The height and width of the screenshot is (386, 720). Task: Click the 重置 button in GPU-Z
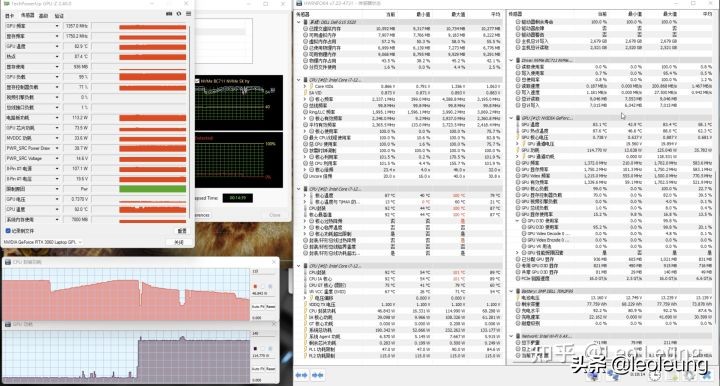[182, 231]
